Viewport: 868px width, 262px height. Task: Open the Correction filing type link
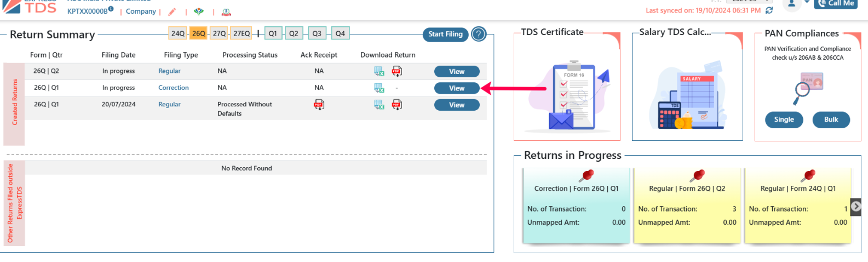(174, 88)
